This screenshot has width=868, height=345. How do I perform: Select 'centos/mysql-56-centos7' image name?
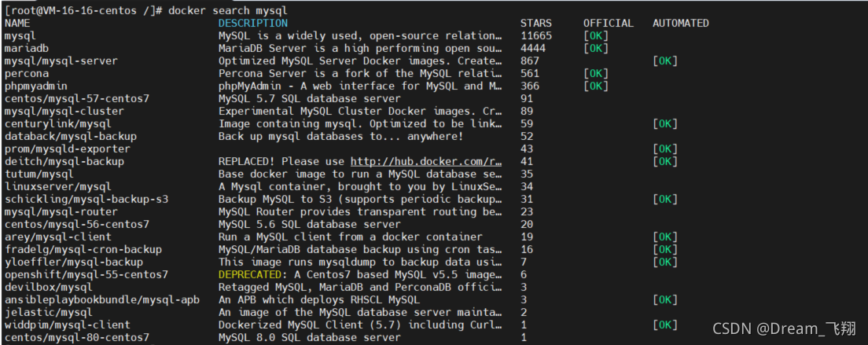pyautogui.click(x=76, y=225)
